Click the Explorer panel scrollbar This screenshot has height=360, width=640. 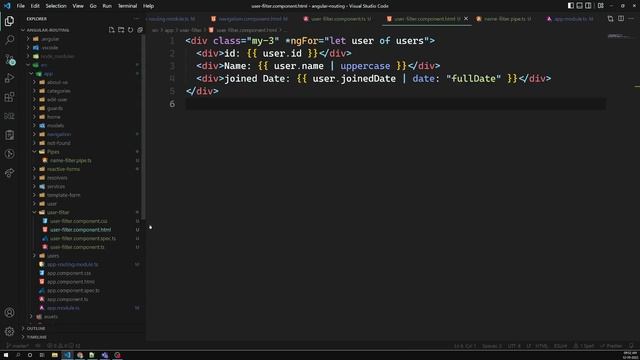144,127
